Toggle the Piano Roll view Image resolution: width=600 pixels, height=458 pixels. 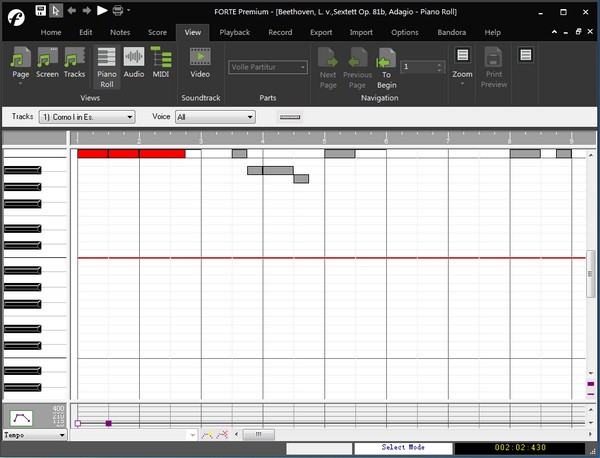pos(106,67)
